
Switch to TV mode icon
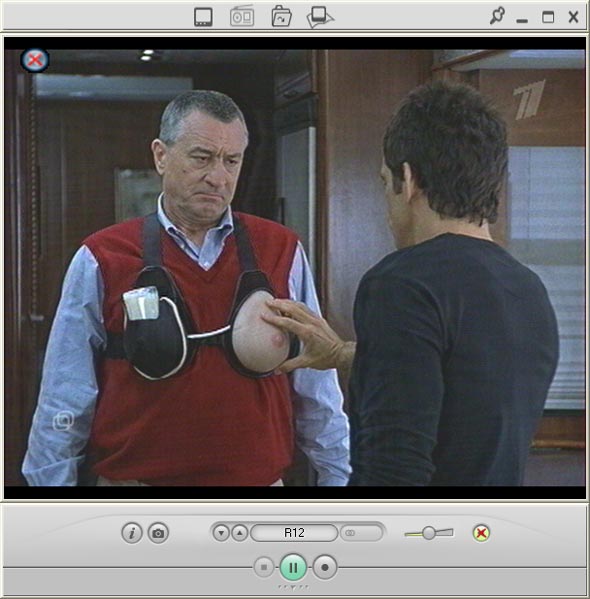click(203, 17)
